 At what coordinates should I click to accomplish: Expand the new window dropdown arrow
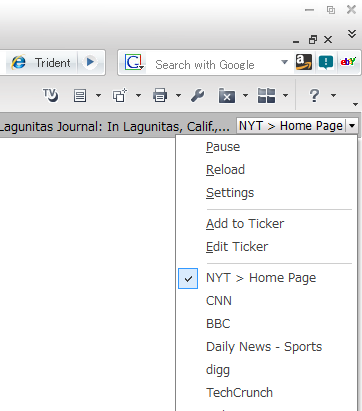tap(138, 96)
